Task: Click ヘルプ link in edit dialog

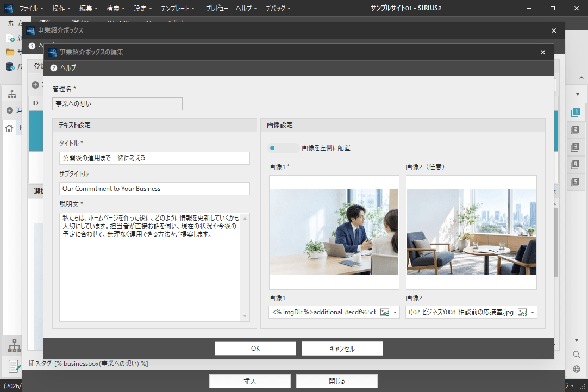Action: point(68,67)
